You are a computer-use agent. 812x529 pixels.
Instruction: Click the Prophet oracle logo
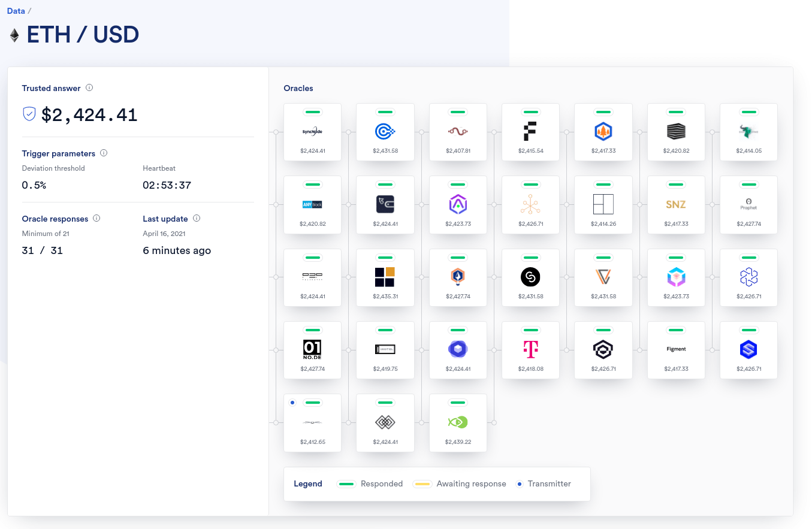(x=748, y=204)
